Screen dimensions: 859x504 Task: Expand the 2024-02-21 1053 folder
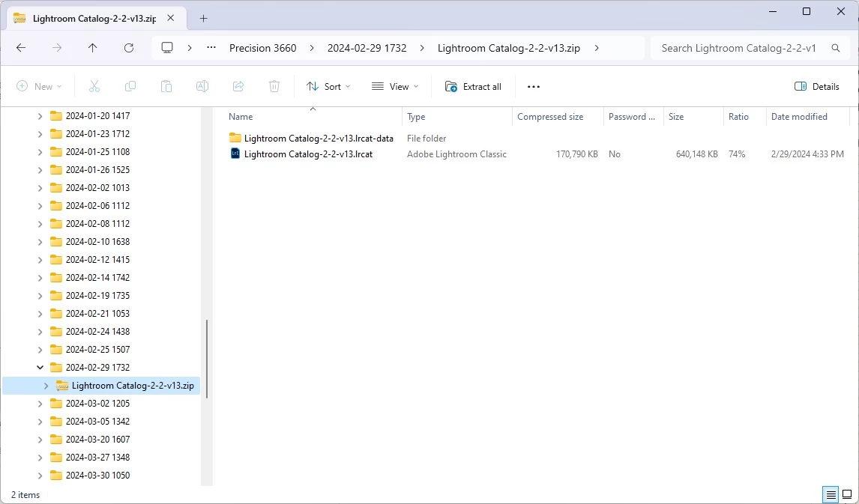pyautogui.click(x=40, y=314)
